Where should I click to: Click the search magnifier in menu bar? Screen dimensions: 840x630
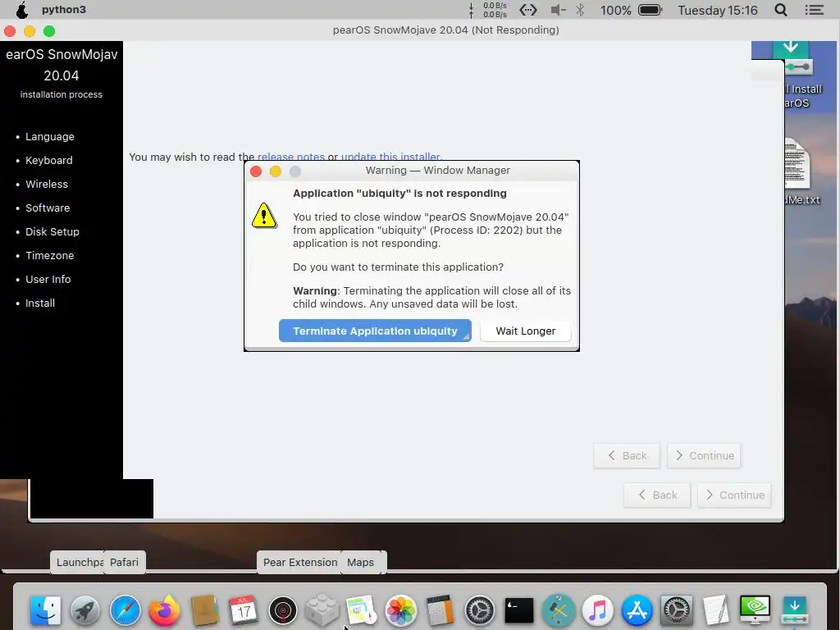[781, 10]
